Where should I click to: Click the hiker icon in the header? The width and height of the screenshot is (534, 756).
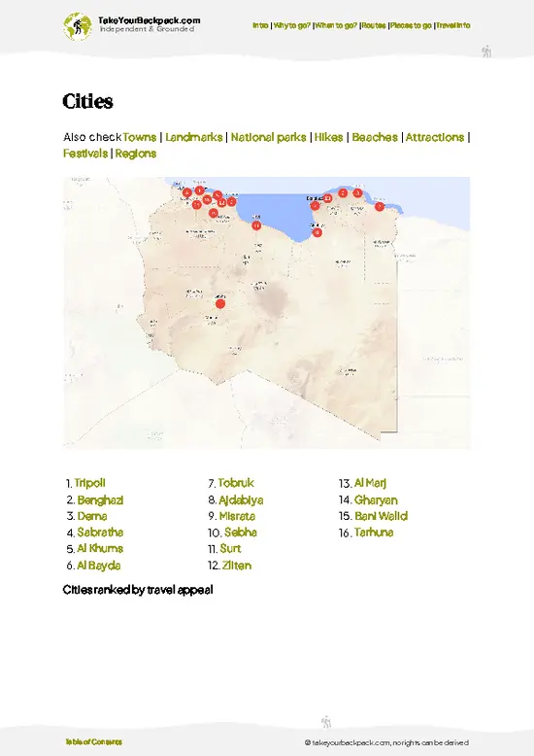pos(486,52)
